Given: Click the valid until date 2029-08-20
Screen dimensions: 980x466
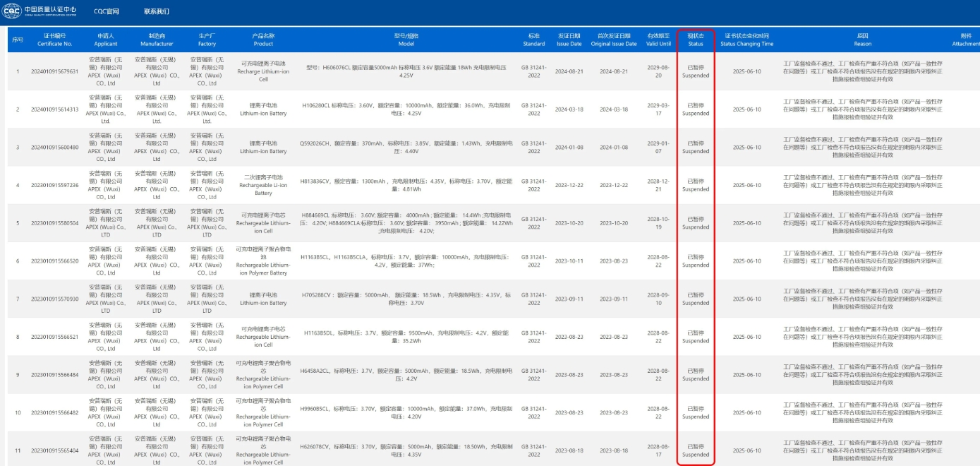Looking at the screenshot, I should [x=659, y=71].
